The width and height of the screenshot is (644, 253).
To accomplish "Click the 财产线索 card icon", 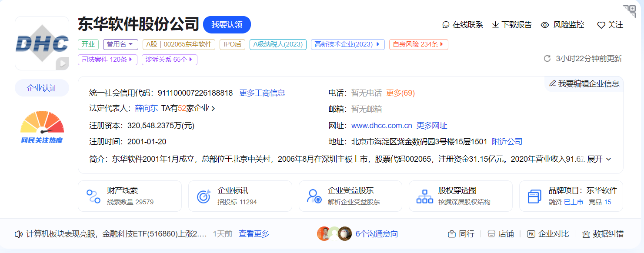I will click(93, 196).
